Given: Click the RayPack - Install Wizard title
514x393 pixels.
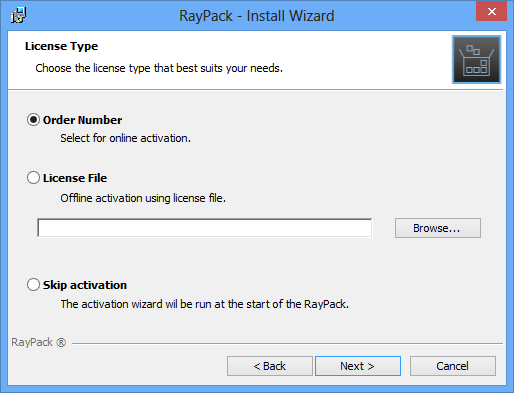Looking at the screenshot, I should click(x=257, y=16).
